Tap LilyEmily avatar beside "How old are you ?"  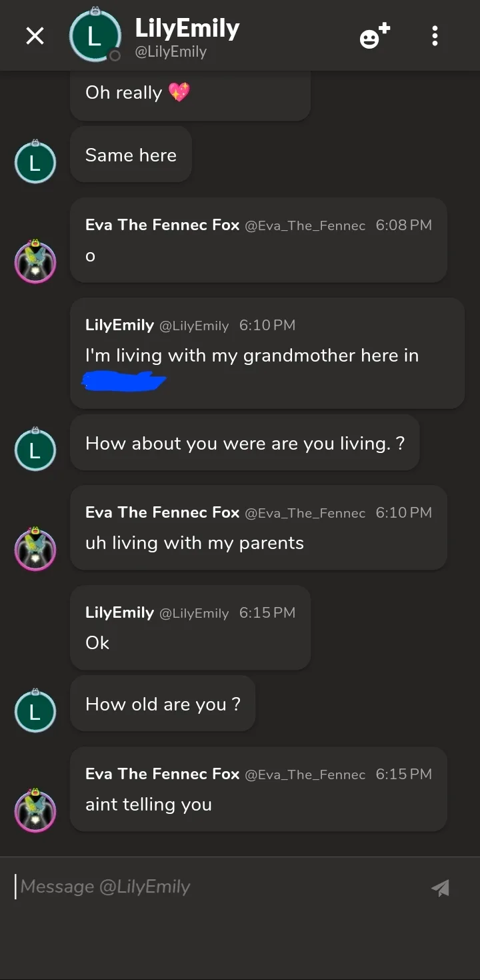[35, 710]
